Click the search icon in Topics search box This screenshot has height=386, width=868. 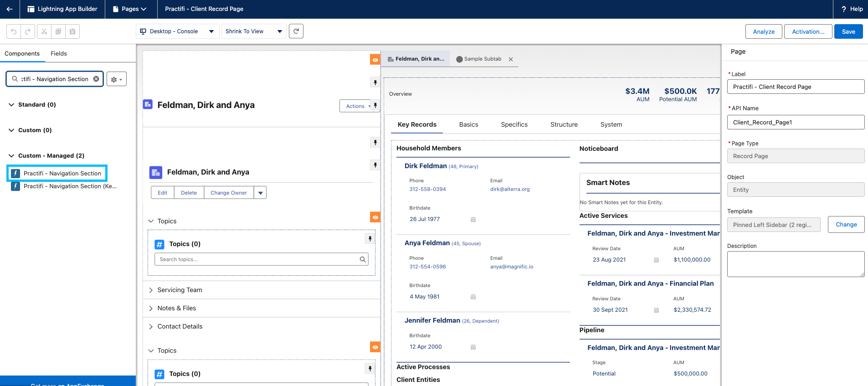point(363,259)
